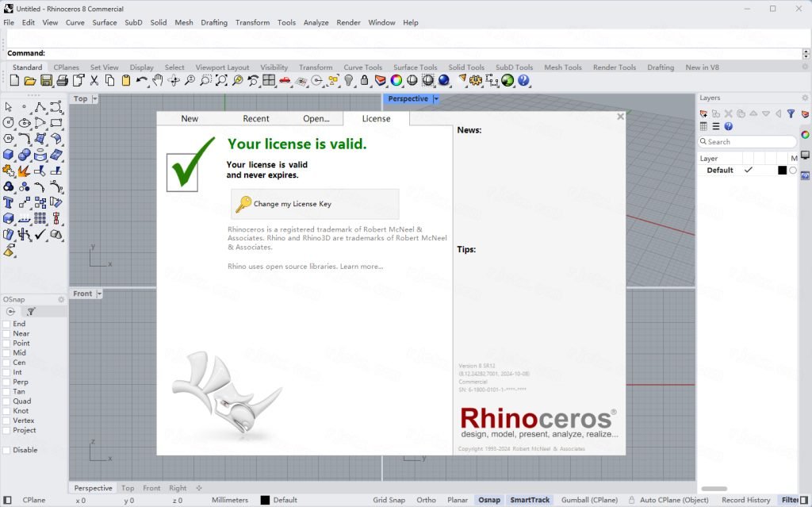Viewport: 812px width, 507px height.
Task: Open the CPlane coordinate selector in status bar
Action: (x=33, y=500)
